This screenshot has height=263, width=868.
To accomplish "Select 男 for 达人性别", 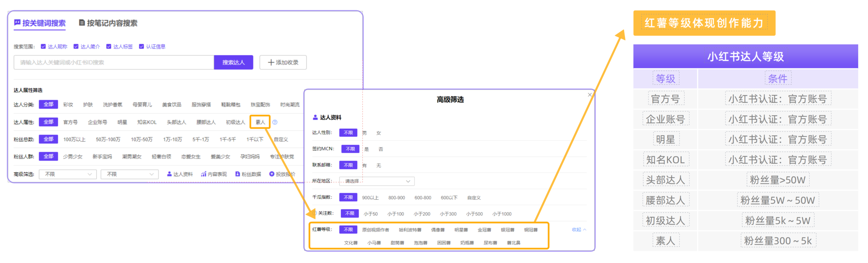I will [x=364, y=133].
